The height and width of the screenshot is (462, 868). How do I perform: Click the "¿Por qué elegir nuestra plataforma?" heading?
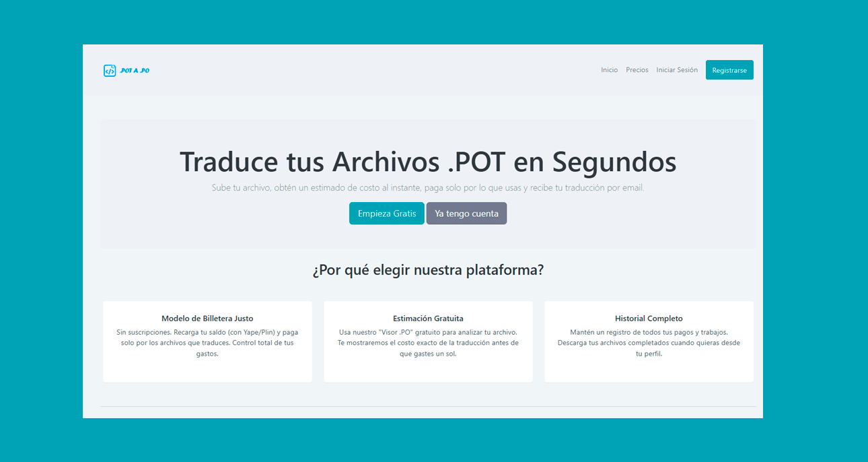[x=427, y=270]
